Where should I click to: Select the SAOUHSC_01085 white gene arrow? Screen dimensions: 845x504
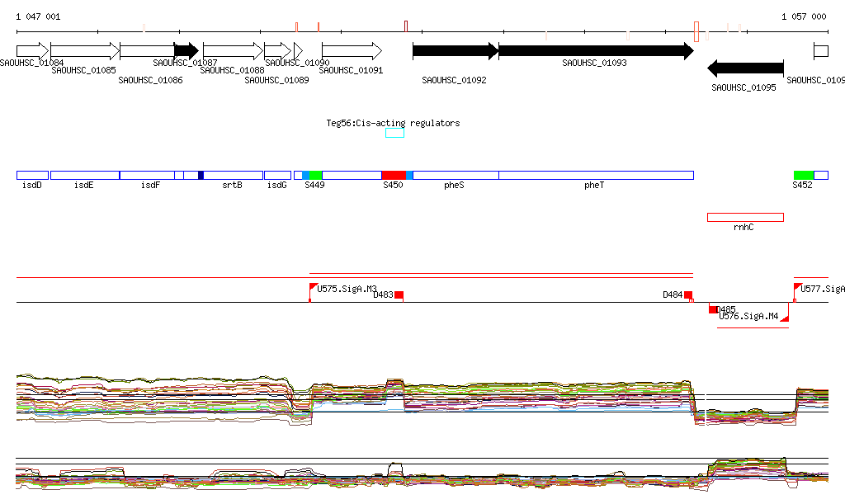[84, 51]
